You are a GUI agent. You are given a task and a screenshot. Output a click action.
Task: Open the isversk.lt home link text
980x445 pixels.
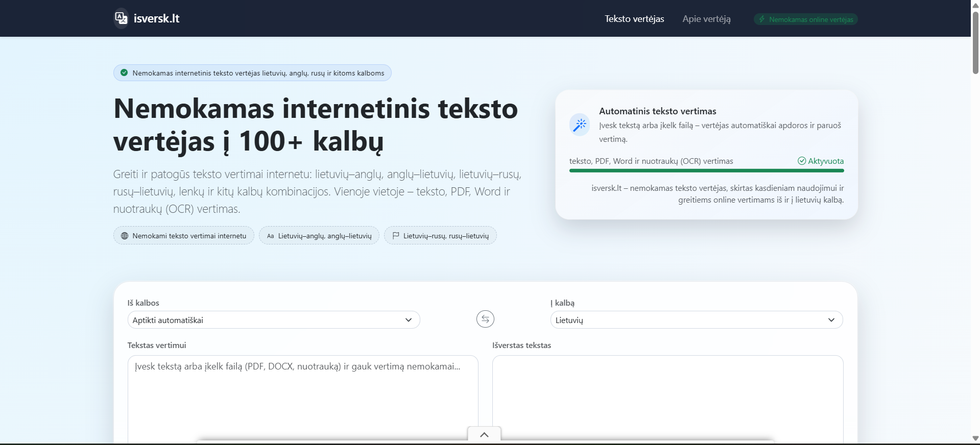point(156,18)
